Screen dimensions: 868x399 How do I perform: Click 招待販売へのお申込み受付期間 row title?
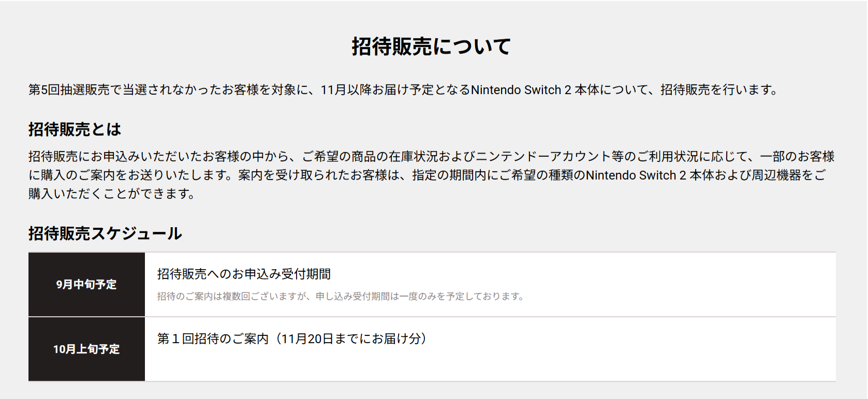pos(244,274)
